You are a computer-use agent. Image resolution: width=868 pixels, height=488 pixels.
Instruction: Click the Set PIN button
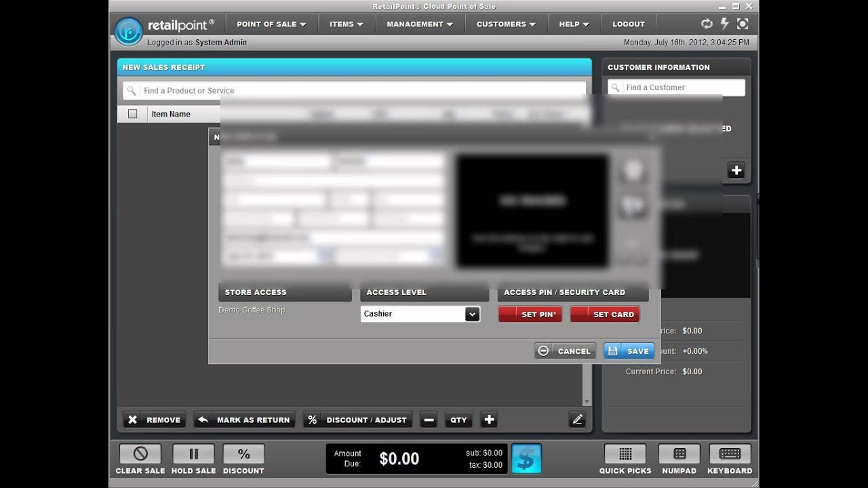tap(530, 314)
